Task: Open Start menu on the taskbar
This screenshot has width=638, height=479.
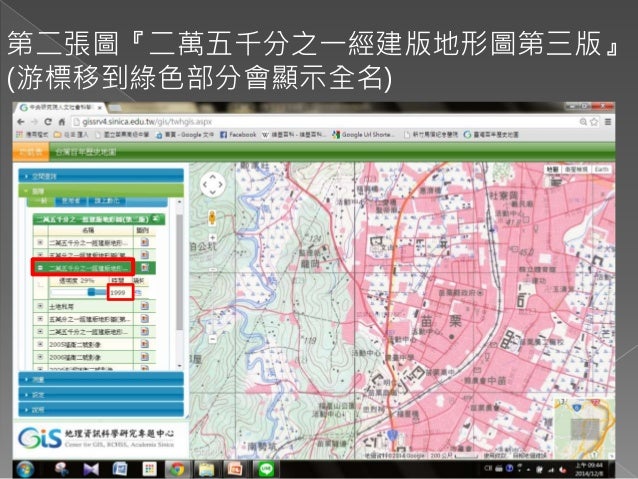Action: point(25,469)
